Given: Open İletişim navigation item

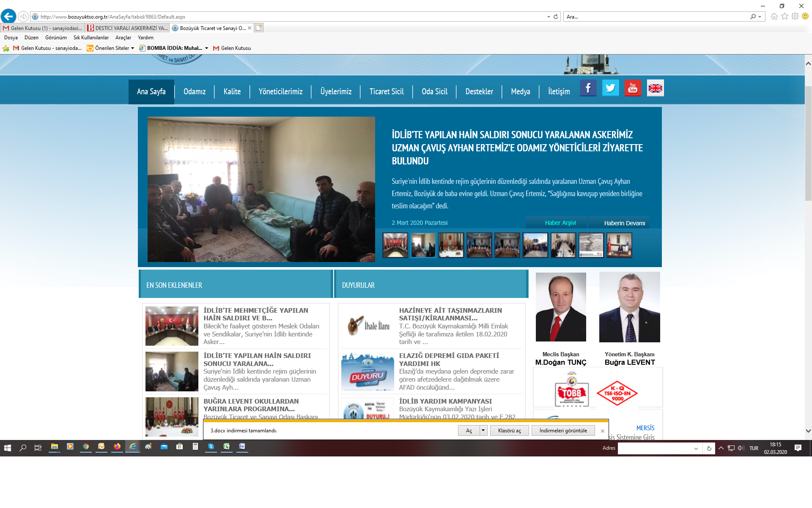Looking at the screenshot, I should 559,92.
